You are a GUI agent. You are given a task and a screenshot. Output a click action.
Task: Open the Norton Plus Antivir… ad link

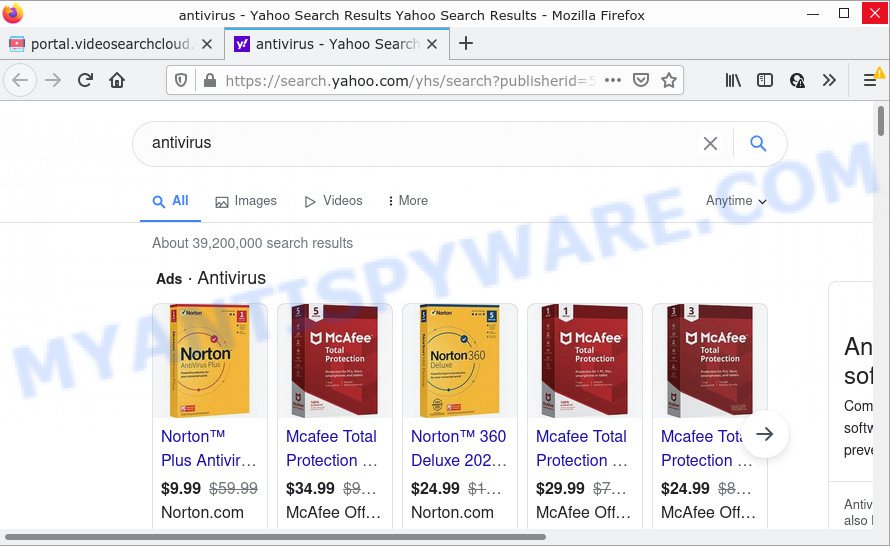point(208,448)
